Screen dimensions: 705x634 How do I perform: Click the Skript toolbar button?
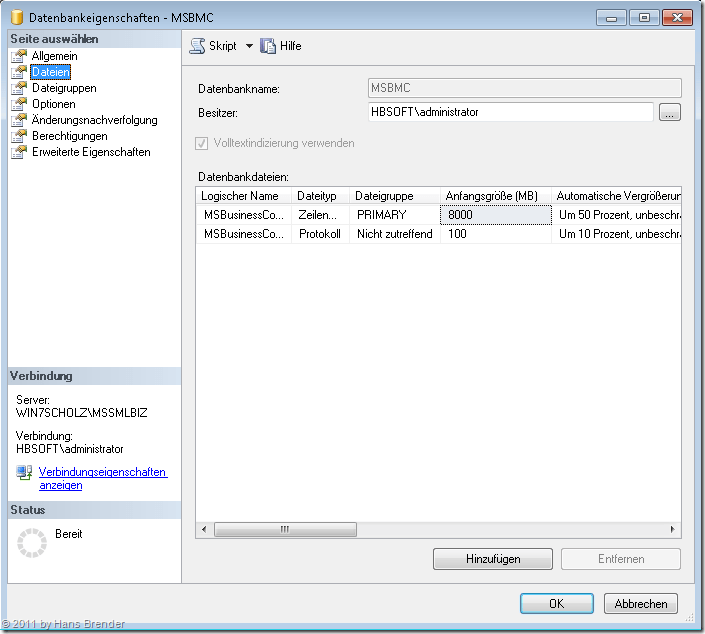[214, 46]
